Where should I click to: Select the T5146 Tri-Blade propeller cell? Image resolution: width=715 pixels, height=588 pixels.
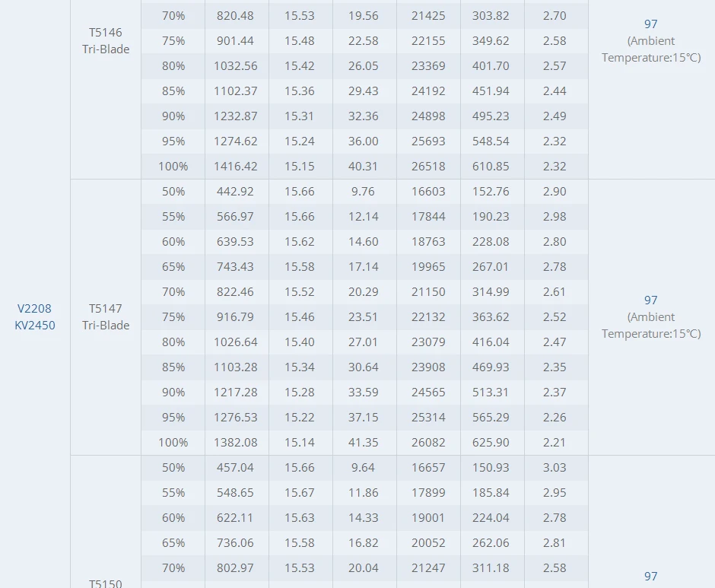[x=106, y=40]
